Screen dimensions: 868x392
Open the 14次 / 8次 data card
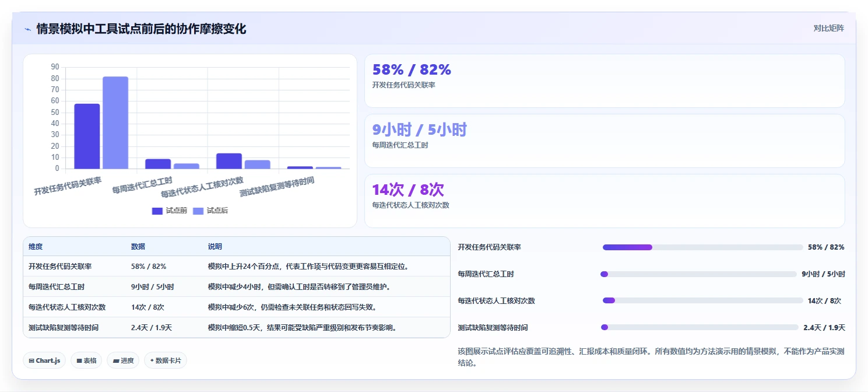point(605,201)
